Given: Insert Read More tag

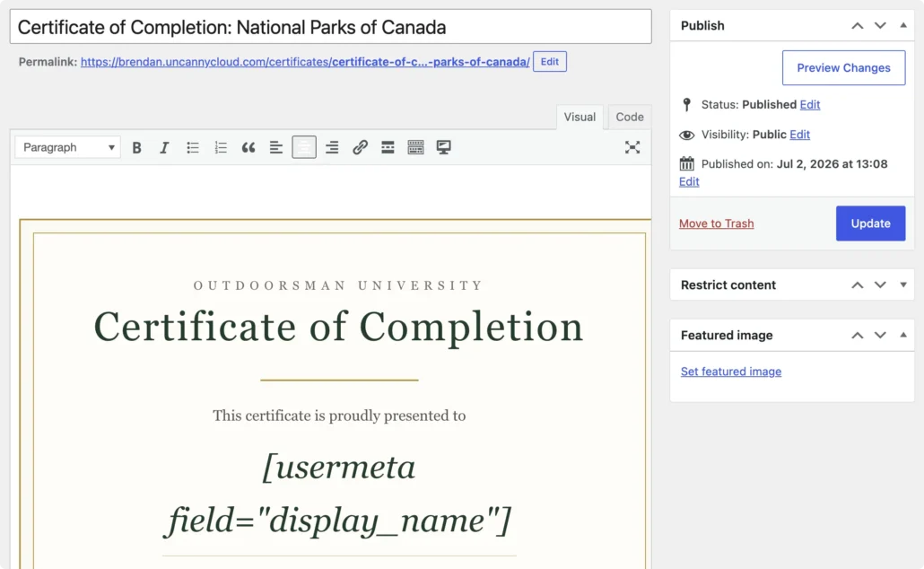Looking at the screenshot, I should pos(388,147).
